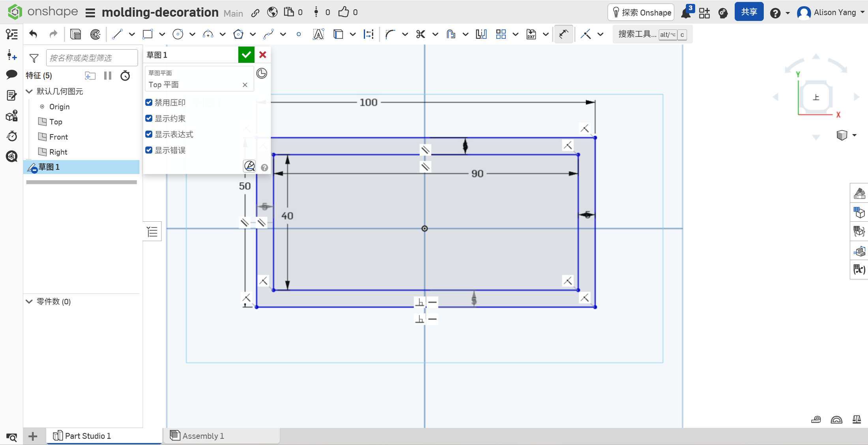Image resolution: width=868 pixels, height=445 pixels.
Task: Select the Text sketch tool
Action: pyautogui.click(x=318, y=34)
